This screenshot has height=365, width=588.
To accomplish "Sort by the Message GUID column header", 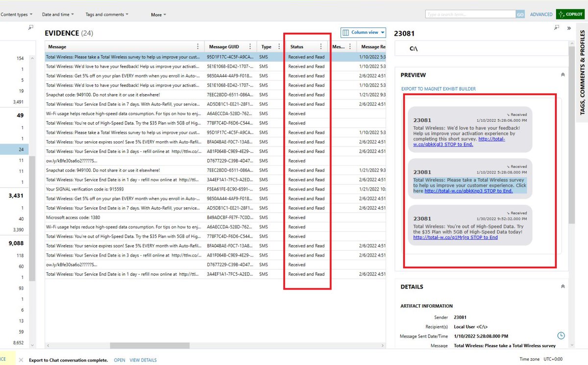I will point(224,47).
